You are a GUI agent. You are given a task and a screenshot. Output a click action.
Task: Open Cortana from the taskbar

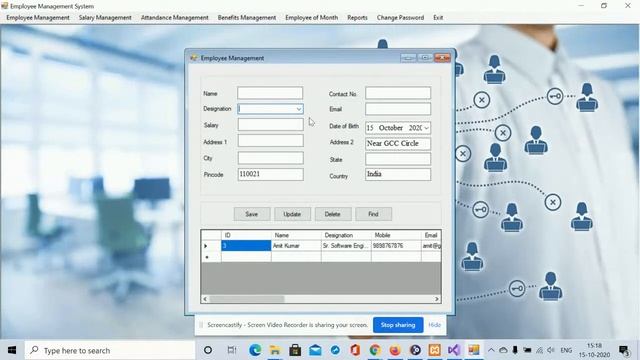[208, 350]
